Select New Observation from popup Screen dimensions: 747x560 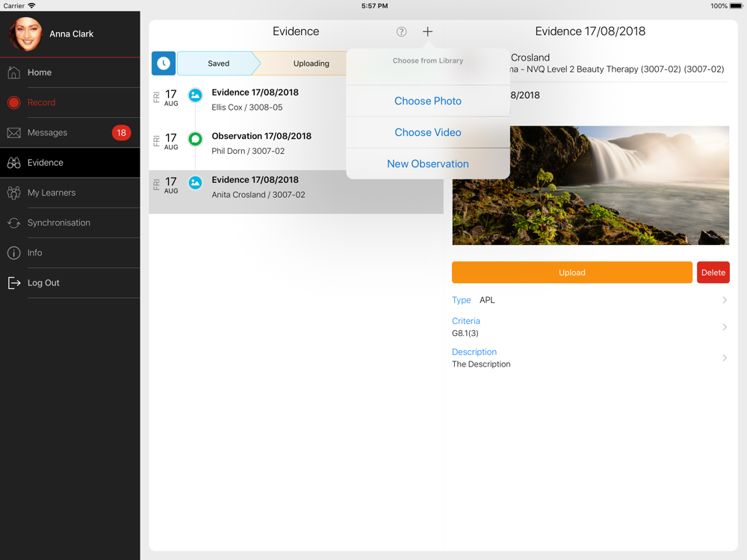pos(428,164)
